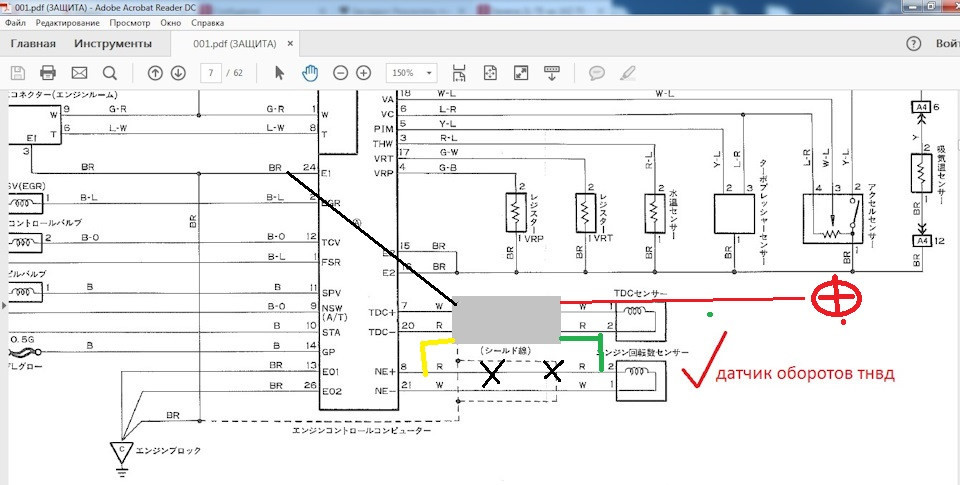Open the Справка menu
Screen dimensions: 960x485
click(x=208, y=23)
